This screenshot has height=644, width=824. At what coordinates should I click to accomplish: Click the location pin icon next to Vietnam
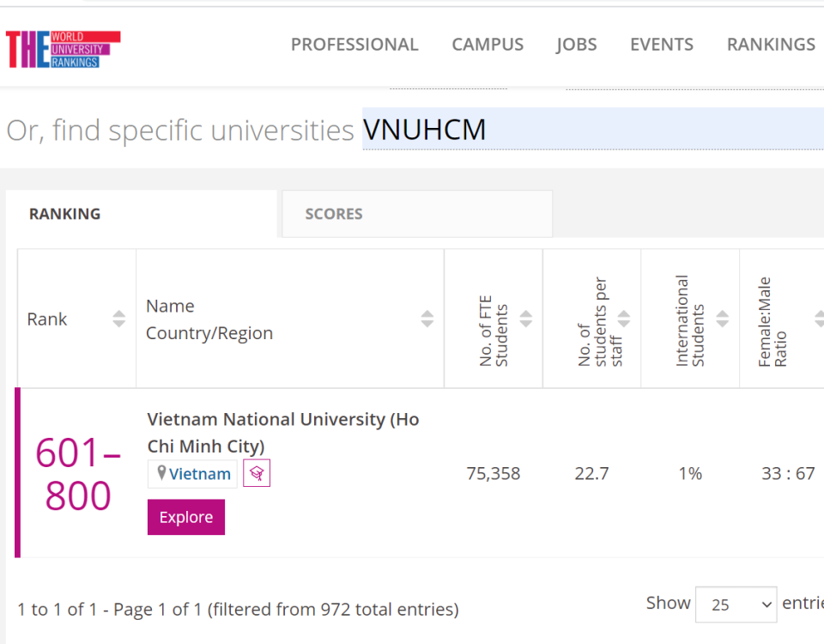coord(162,472)
